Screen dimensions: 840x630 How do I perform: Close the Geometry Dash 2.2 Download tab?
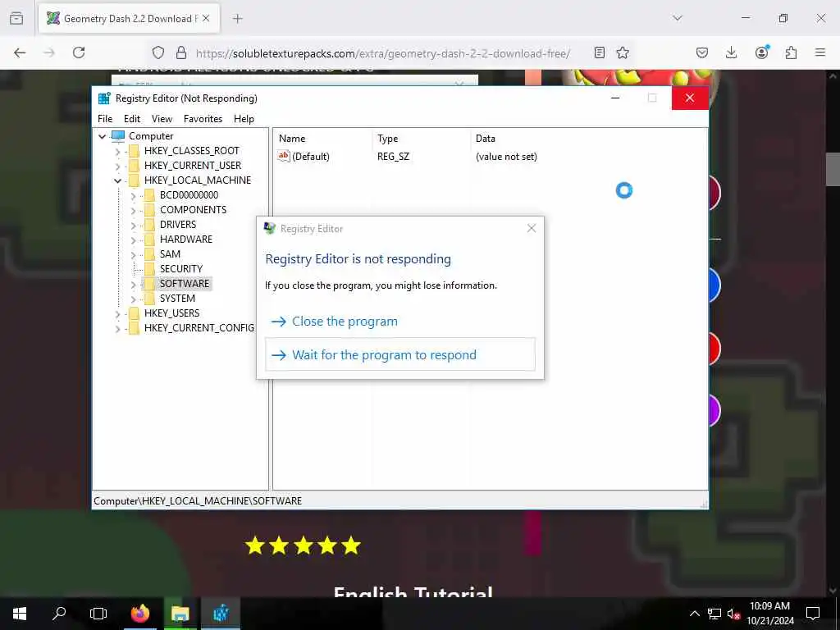pyautogui.click(x=206, y=19)
